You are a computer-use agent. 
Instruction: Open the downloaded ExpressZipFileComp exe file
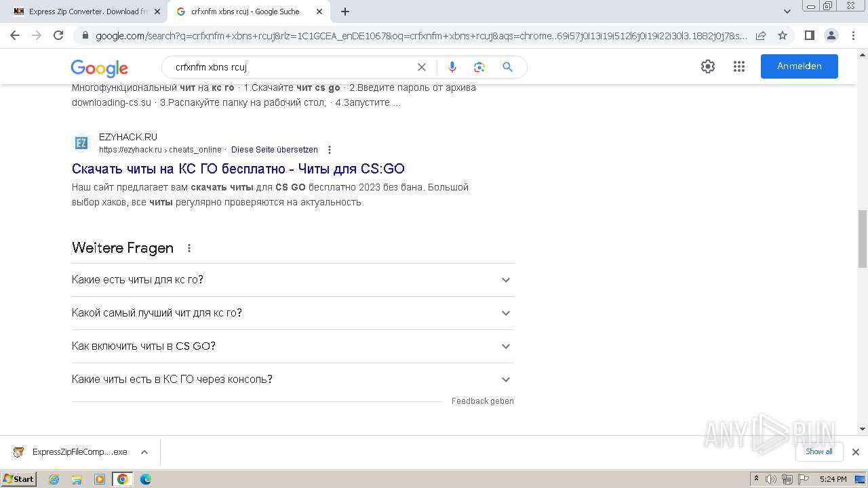(x=71, y=452)
